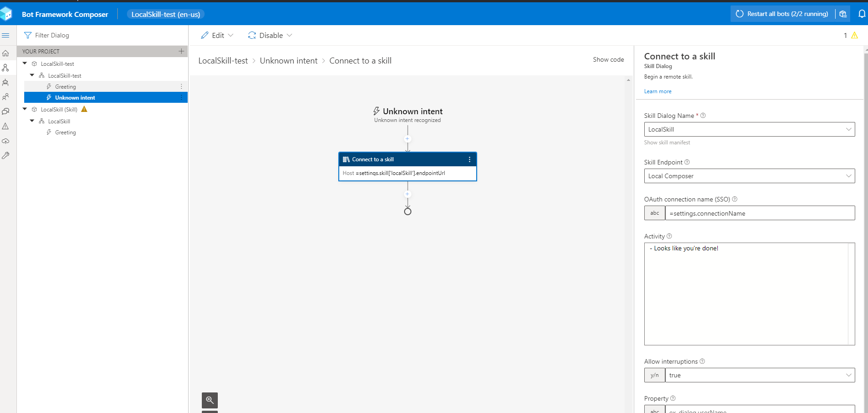
Task: Open the Edit menu in the toolbar
Action: [217, 35]
